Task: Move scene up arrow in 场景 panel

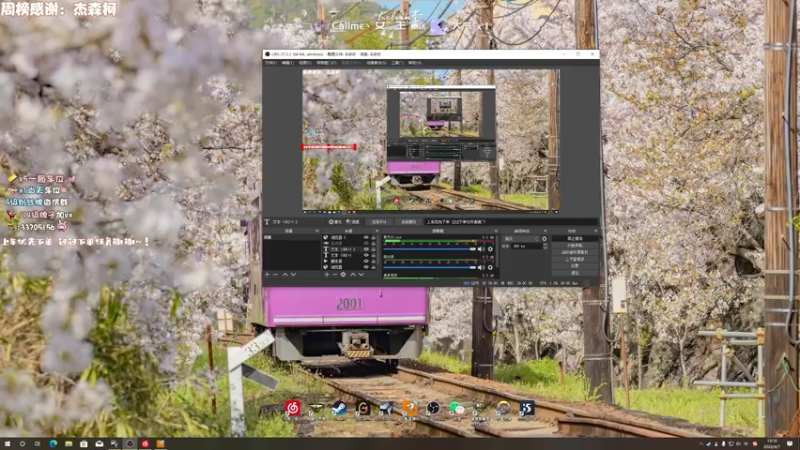Action: click(x=285, y=274)
